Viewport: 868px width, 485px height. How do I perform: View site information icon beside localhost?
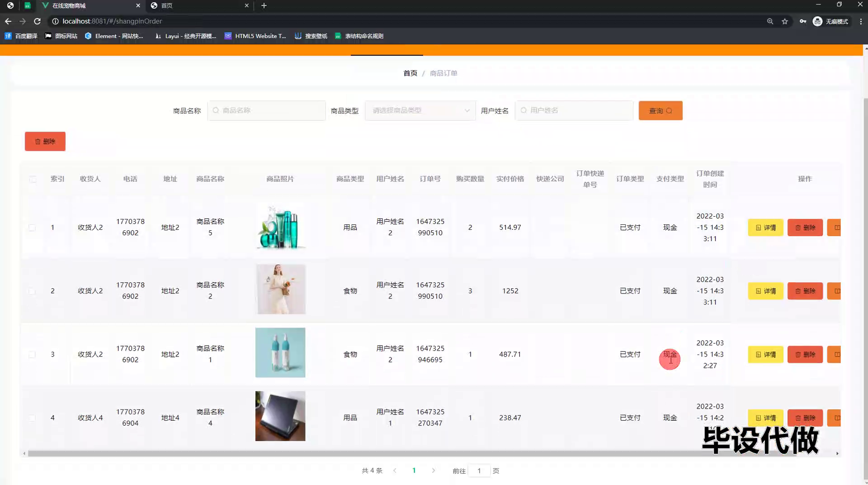[55, 21]
